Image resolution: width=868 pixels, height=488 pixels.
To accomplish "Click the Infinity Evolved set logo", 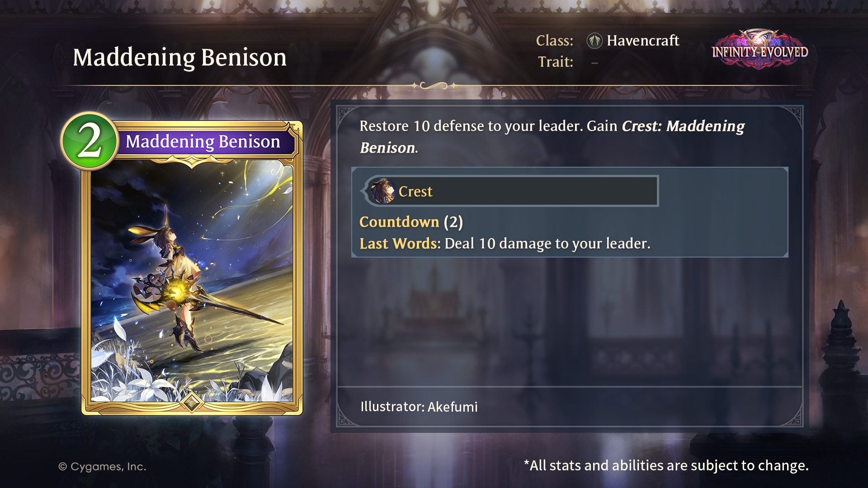I will coord(760,50).
